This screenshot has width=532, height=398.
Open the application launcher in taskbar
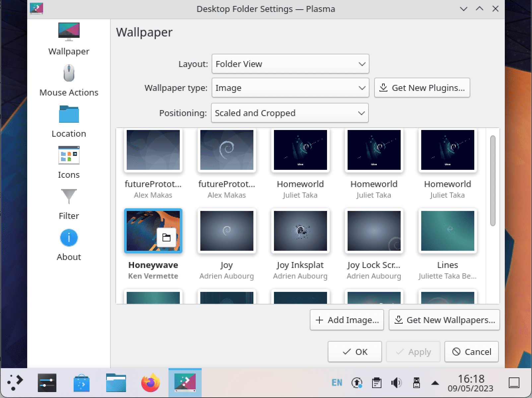tap(16, 383)
